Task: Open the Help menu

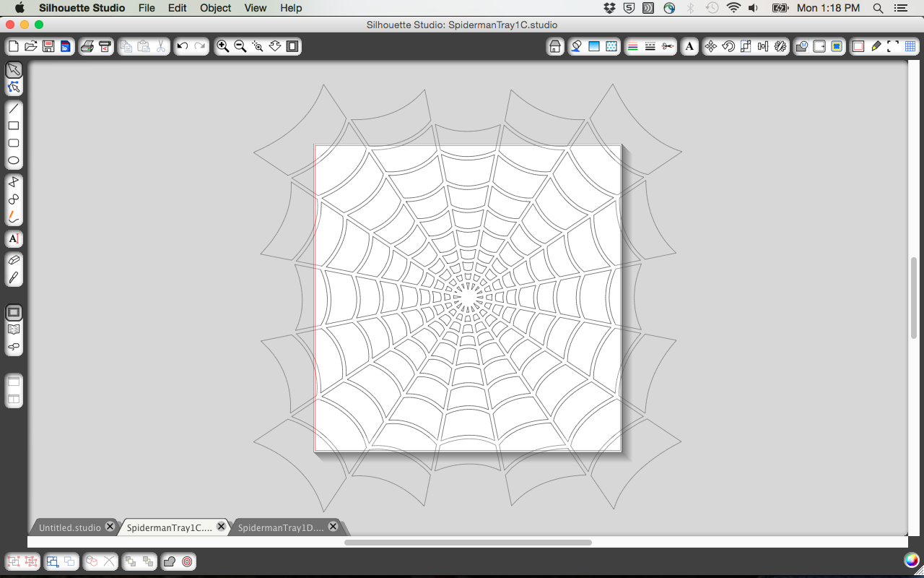Action: click(x=291, y=8)
